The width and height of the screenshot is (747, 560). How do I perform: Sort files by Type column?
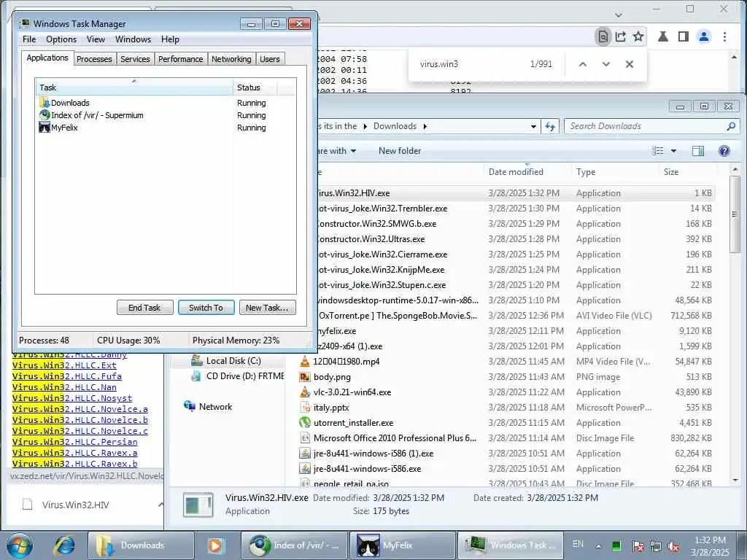click(614, 172)
